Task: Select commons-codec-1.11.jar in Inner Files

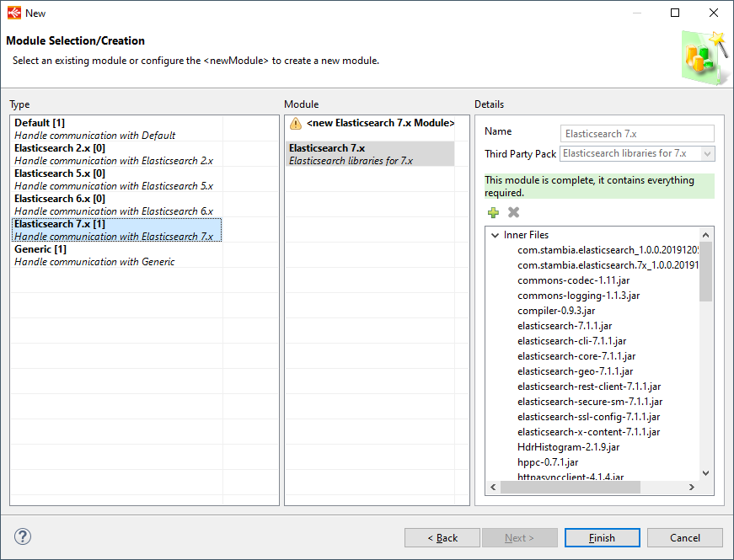Action: tap(573, 280)
